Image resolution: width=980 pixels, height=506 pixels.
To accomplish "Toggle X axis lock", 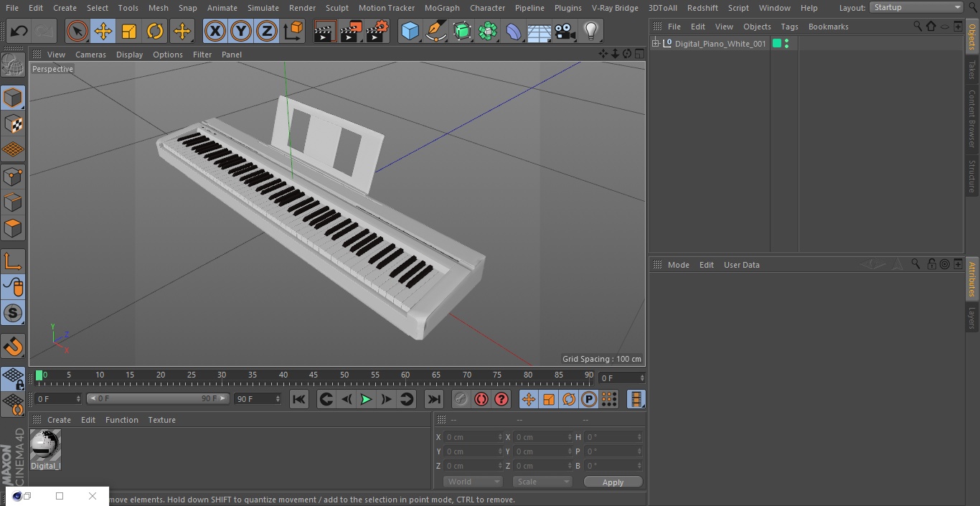I will [x=215, y=32].
